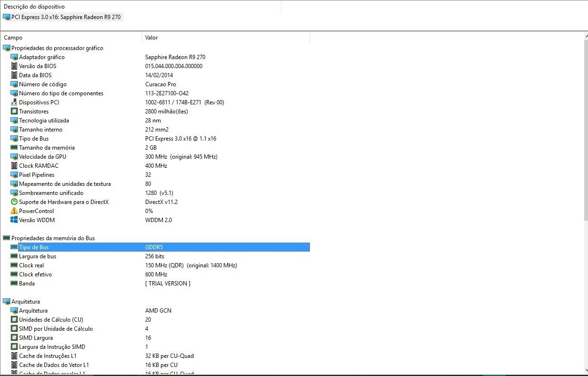Click the Windows logo beside Versão WDDM
The height and width of the screenshot is (376, 588).
14,220
